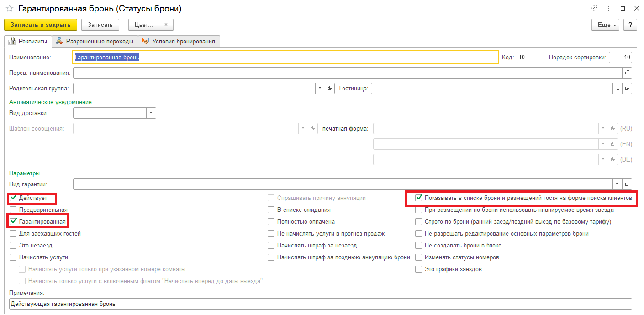Viewport: 644px width, 315px height.
Task: Open the Вид доставки dropdown
Action: (151, 113)
